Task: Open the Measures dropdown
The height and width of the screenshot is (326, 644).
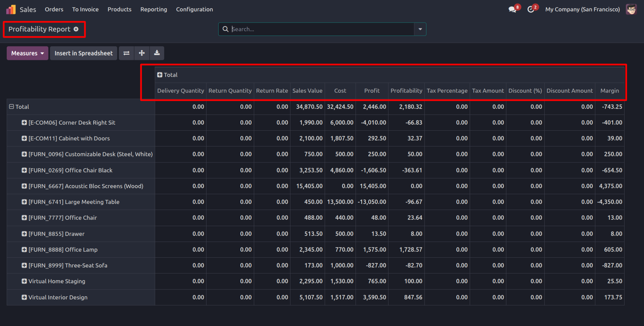Action: (28, 53)
